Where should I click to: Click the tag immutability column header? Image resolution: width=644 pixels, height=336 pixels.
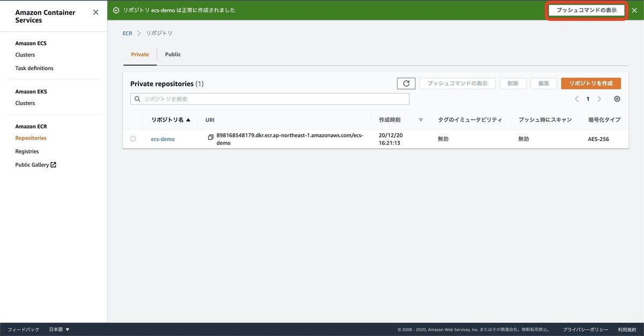click(x=470, y=120)
